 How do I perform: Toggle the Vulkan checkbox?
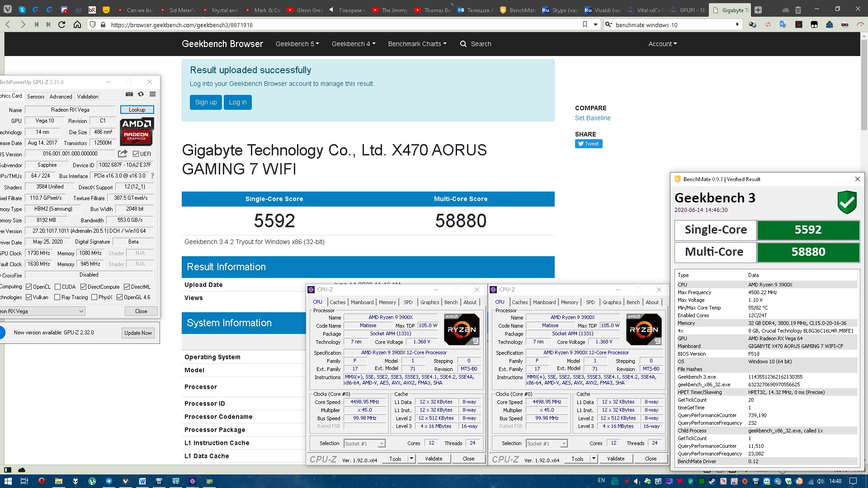[x=29, y=297]
